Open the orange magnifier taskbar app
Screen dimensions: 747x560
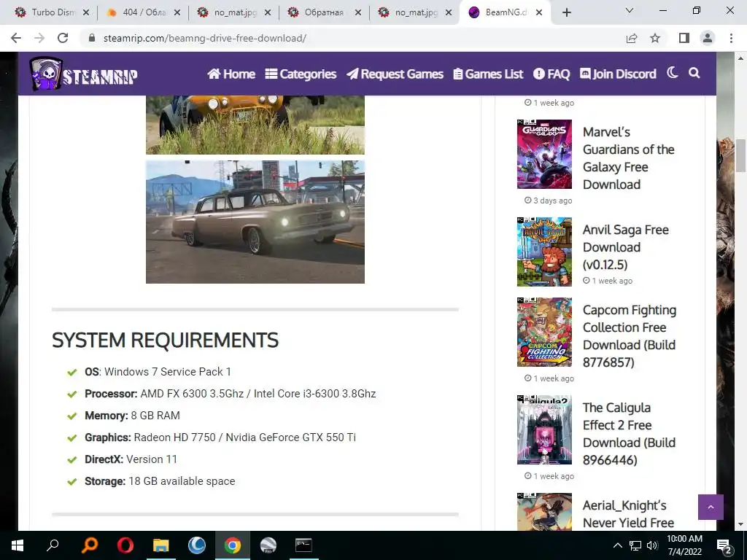point(89,545)
